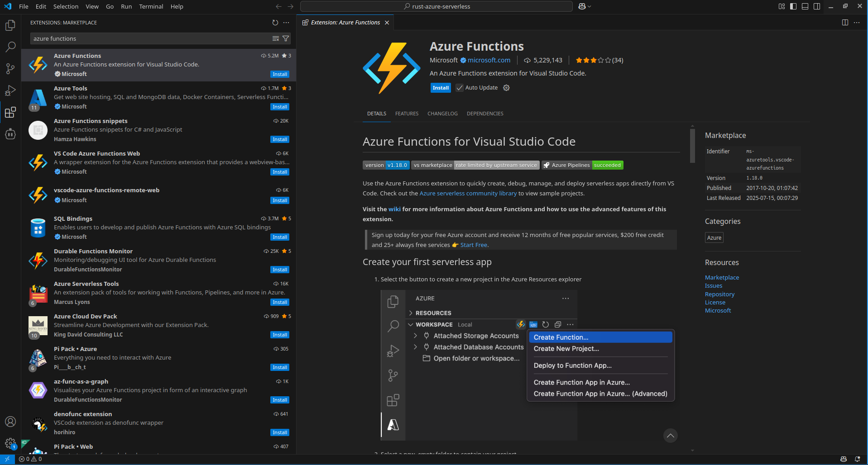Screen dimensions: 868x465
Task: Click the extensions search input field
Action: coord(149,38)
